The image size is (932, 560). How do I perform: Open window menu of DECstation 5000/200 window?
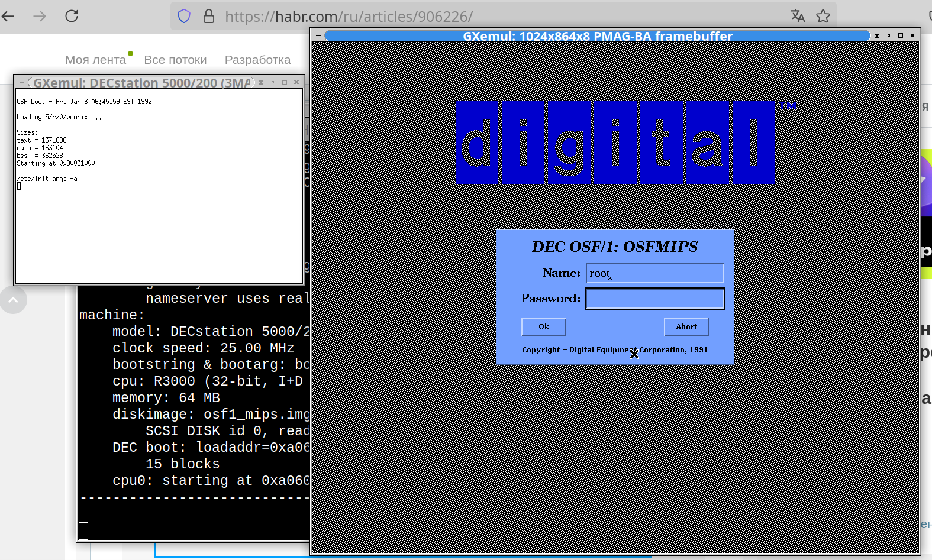(x=21, y=82)
